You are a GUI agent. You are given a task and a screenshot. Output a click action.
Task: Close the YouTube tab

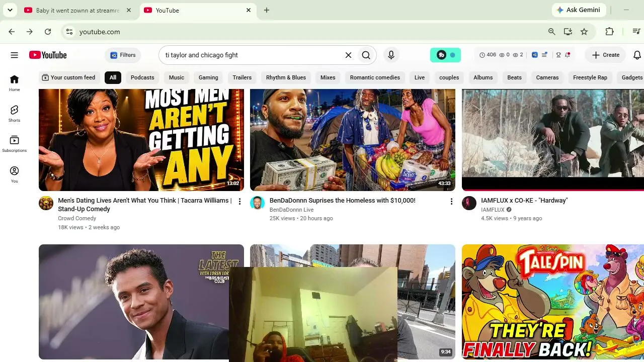pos(249,10)
